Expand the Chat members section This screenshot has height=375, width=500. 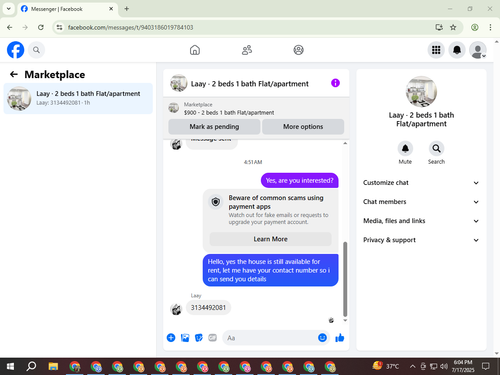[421, 202]
